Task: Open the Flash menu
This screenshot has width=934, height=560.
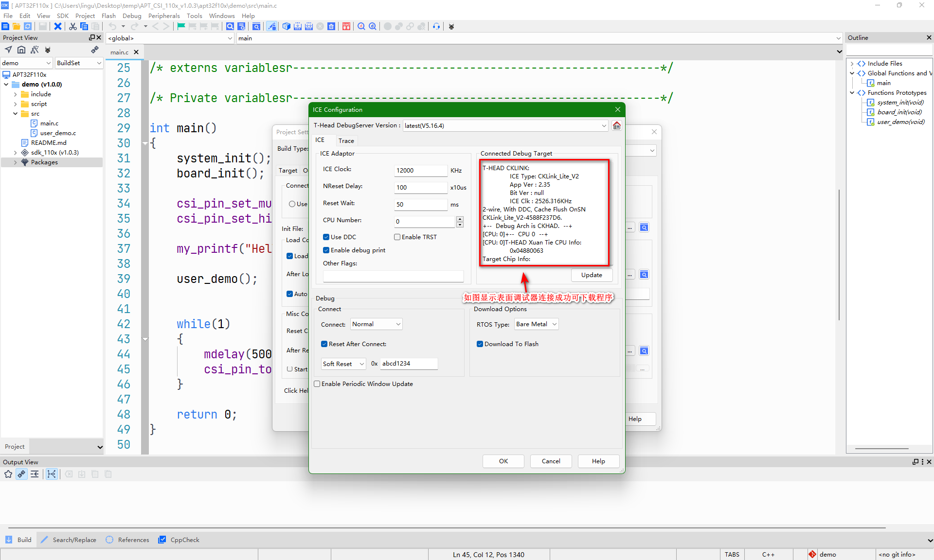Action: pyautogui.click(x=108, y=16)
